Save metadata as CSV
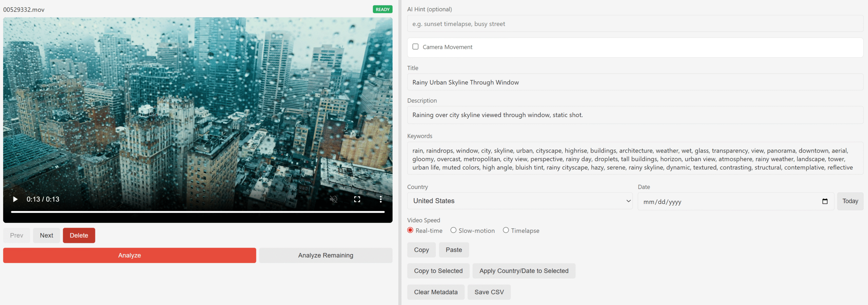Screen dimensions: 868x305 click(489, 292)
